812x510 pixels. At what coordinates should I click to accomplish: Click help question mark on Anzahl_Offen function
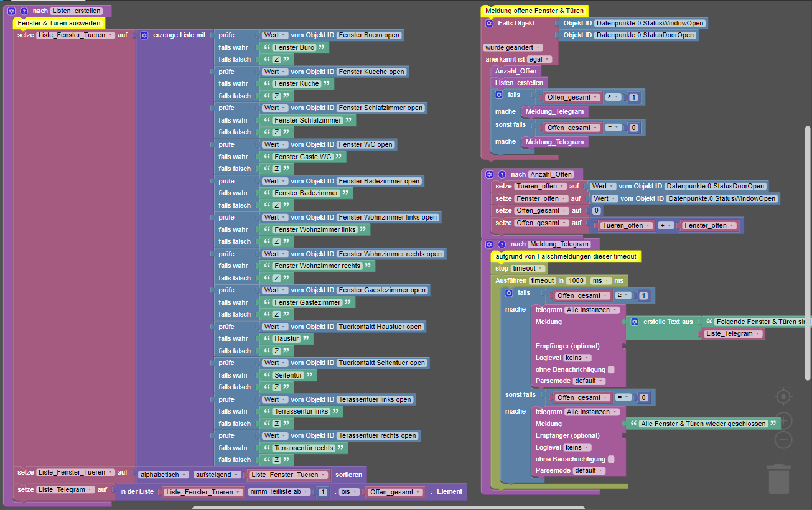pos(502,174)
